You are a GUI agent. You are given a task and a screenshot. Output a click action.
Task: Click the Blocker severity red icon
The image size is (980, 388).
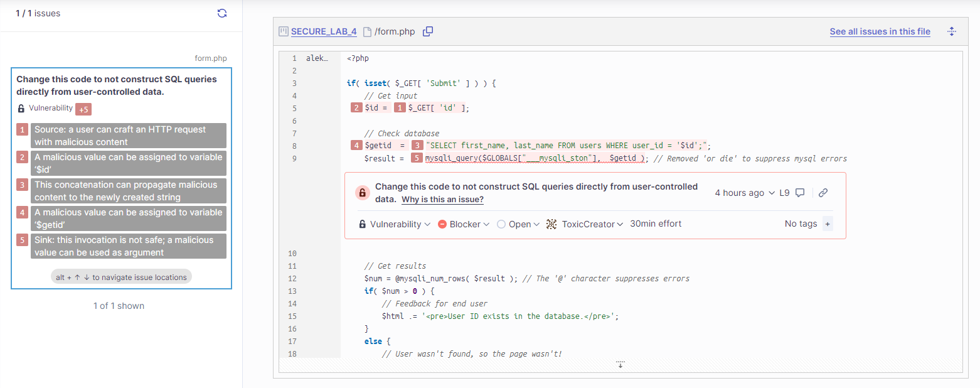click(x=442, y=224)
